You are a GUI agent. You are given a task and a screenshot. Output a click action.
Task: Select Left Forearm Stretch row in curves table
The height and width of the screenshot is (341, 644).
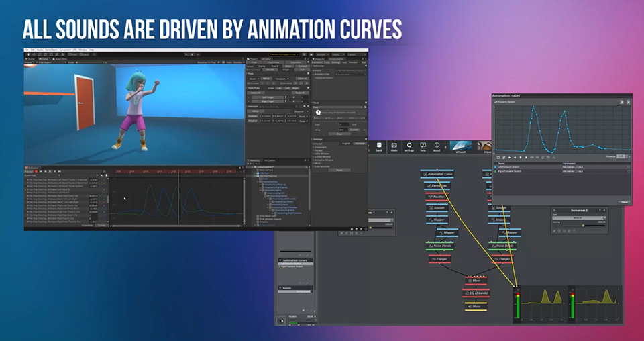(562, 167)
